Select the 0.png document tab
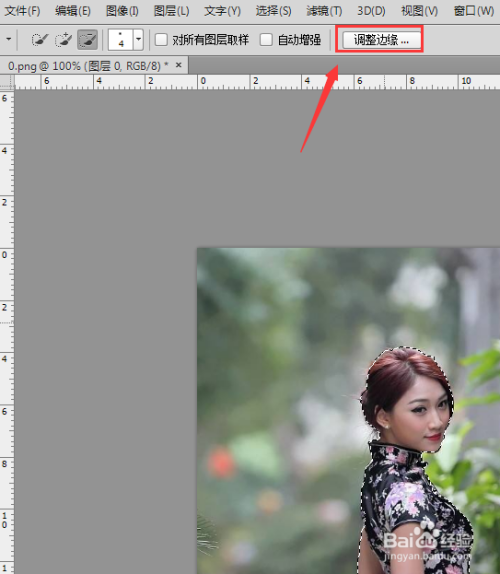The width and height of the screenshot is (500, 574). (x=88, y=66)
